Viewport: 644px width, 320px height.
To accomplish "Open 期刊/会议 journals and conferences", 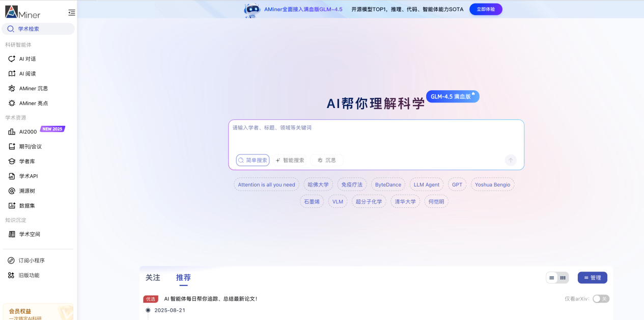I will pyautogui.click(x=30, y=147).
